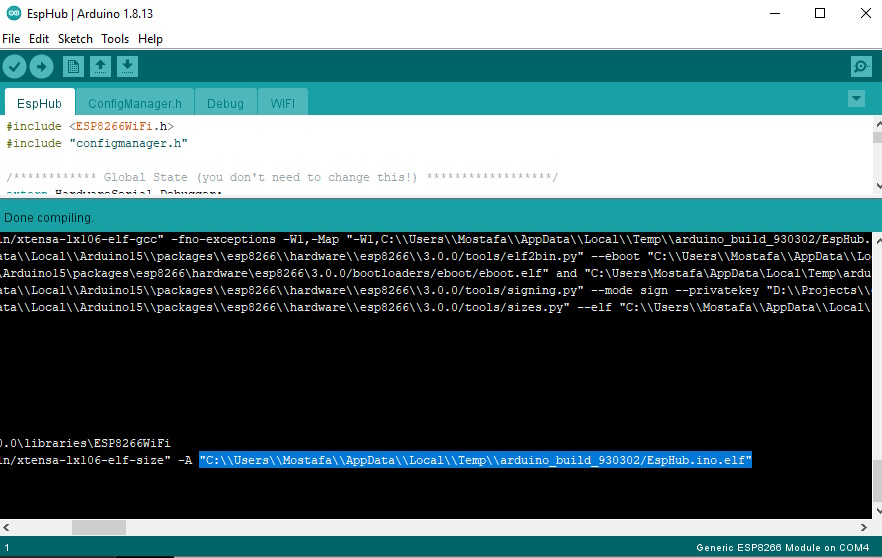882x558 pixels.
Task: Open a sketch using the up-arrow icon
Action: pyautogui.click(x=100, y=67)
